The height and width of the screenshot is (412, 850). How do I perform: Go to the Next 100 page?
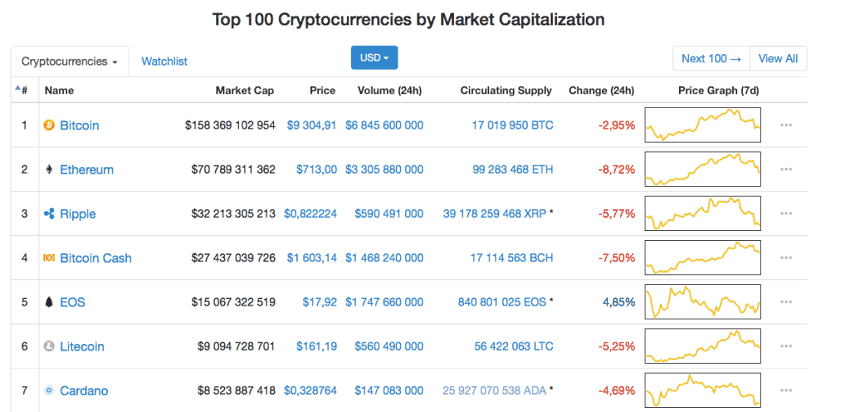(x=711, y=59)
